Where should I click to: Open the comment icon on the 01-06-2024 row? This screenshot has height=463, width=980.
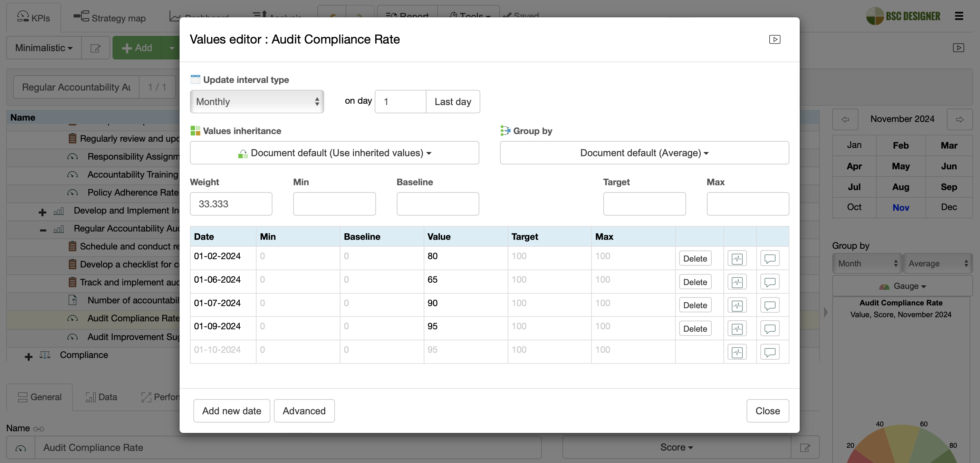point(770,282)
